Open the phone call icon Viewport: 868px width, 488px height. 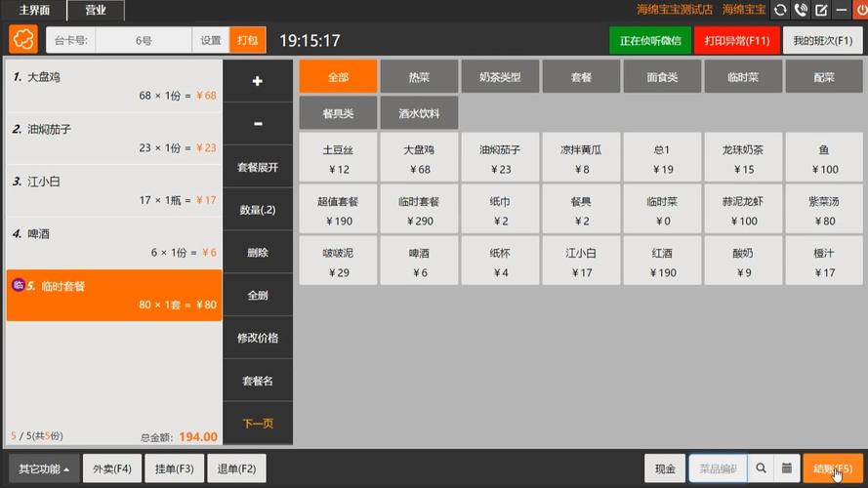[x=801, y=10]
